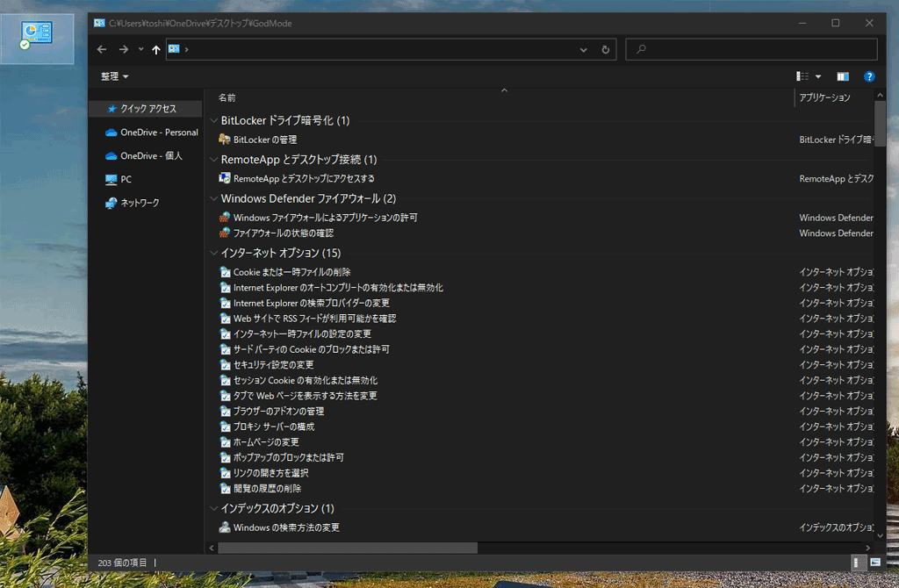899x588 pixels.
Task: Click the Cookie または一時ファイルの削除 icon
Action: [x=226, y=272]
